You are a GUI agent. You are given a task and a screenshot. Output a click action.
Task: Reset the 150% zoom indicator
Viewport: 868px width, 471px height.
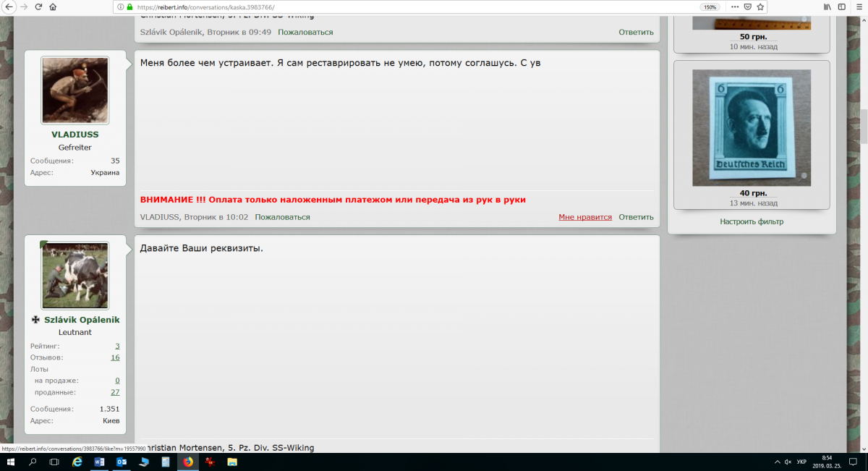710,7
